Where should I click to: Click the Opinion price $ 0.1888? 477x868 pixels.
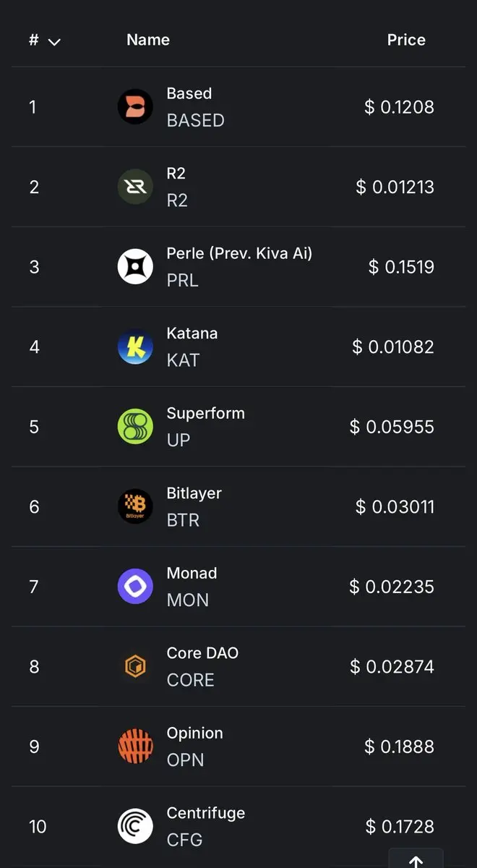click(x=400, y=746)
